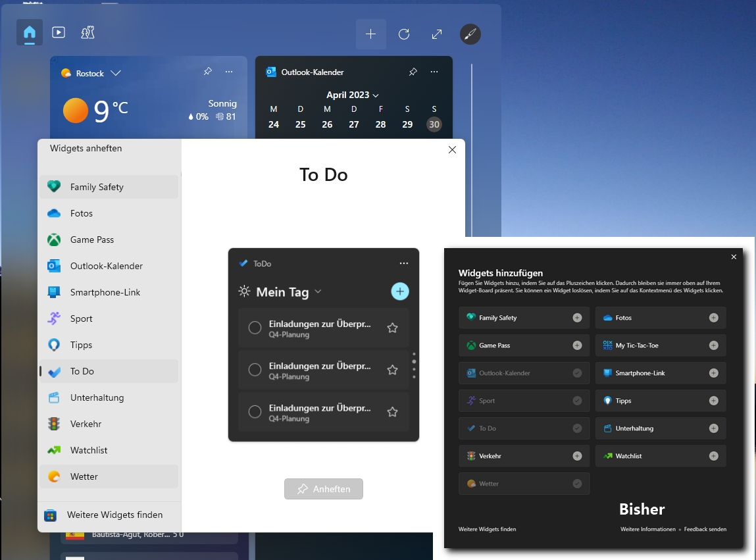Add Game Pass via its plus in Widgets hinzufügen
The image size is (756, 560).
(x=577, y=345)
